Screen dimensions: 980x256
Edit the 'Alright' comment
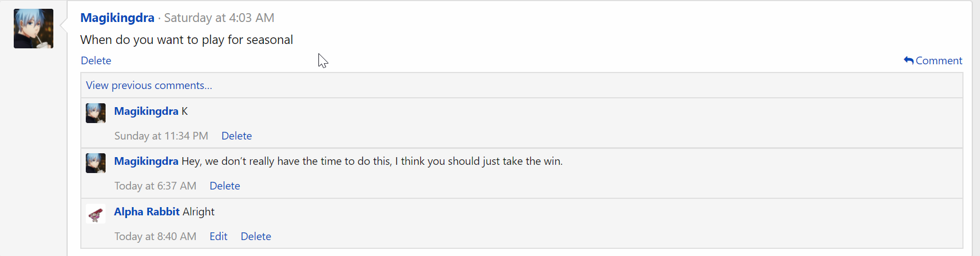218,236
